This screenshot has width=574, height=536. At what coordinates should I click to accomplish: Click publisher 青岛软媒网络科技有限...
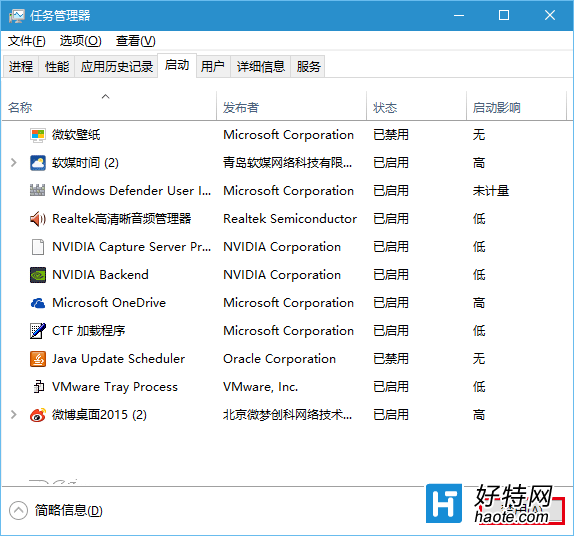pos(287,163)
